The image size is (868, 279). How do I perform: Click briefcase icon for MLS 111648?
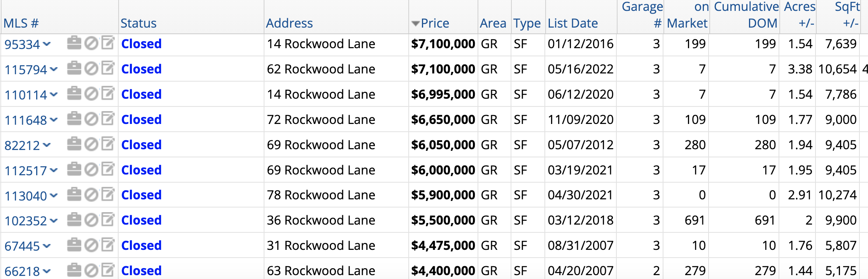click(74, 119)
